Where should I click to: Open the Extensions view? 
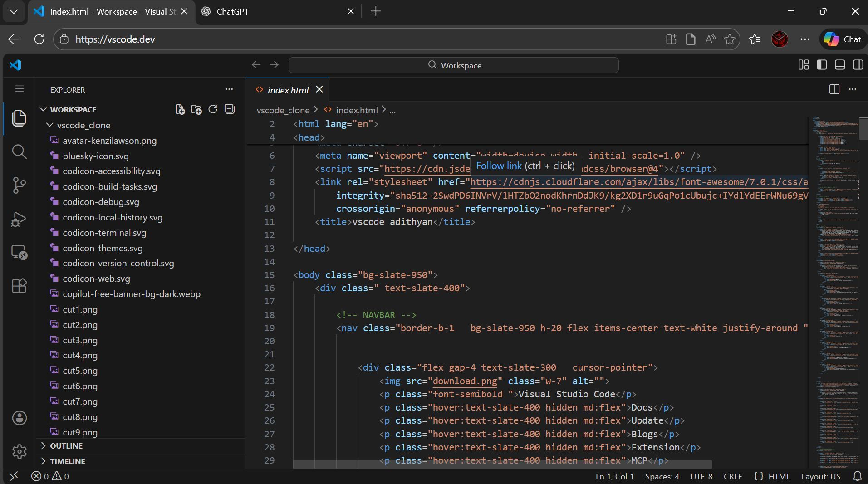click(x=19, y=286)
